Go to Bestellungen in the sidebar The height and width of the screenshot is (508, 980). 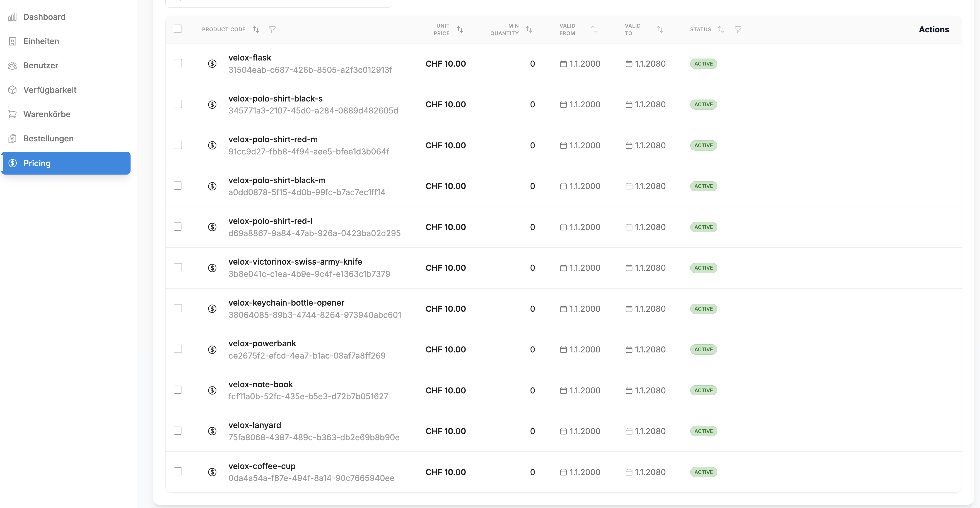pyautogui.click(x=48, y=138)
